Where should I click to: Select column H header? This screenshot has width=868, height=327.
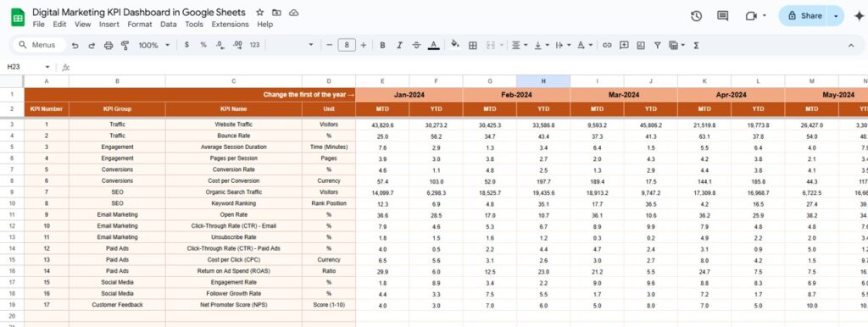coord(543,81)
